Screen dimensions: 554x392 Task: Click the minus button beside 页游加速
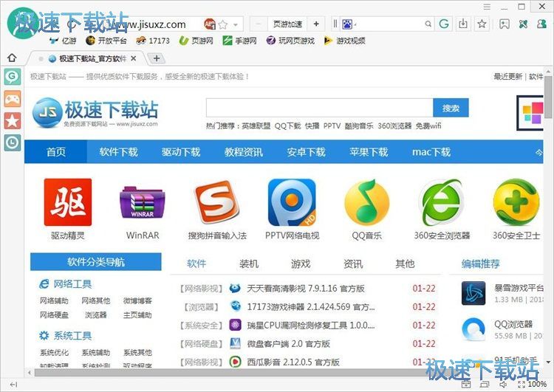260,24
